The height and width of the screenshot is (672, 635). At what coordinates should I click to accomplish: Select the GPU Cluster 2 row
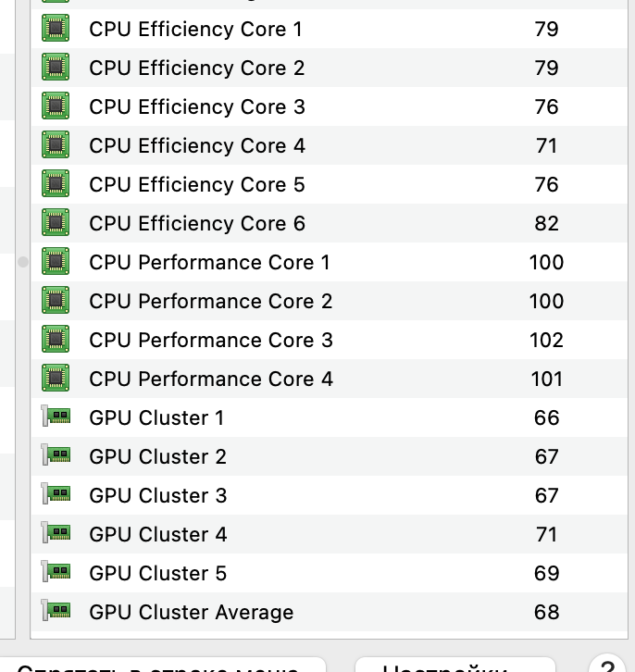pyautogui.click(x=329, y=456)
